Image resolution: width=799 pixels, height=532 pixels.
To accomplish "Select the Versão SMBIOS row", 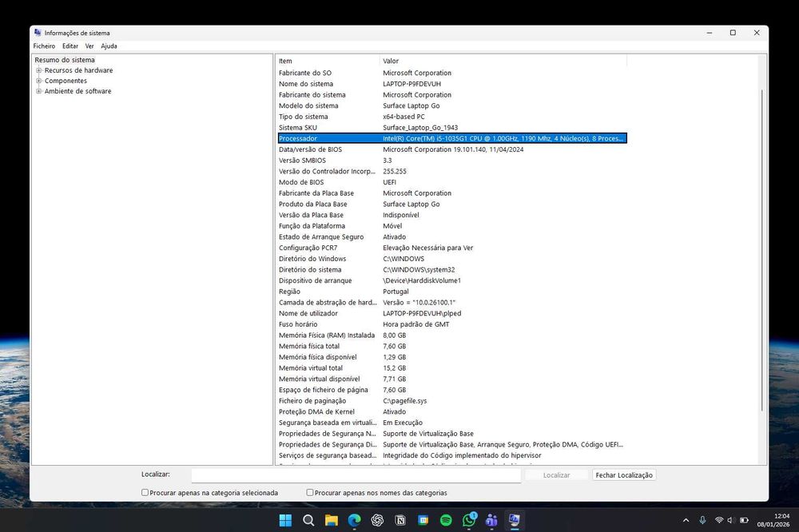I will click(x=452, y=160).
